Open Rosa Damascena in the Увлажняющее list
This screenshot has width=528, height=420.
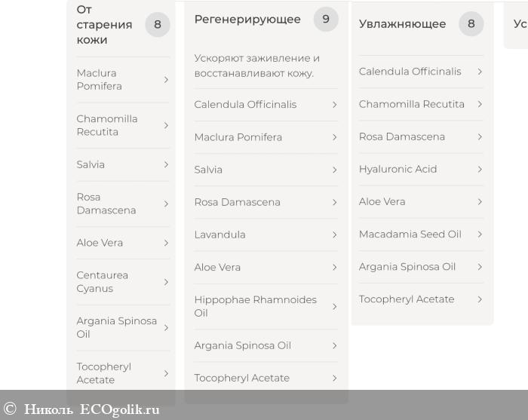(x=402, y=136)
